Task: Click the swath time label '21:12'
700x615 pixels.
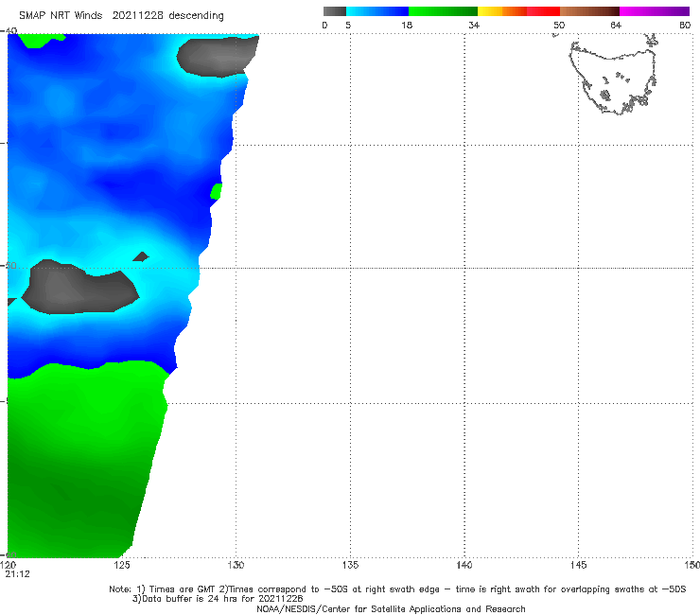Action: (17, 574)
